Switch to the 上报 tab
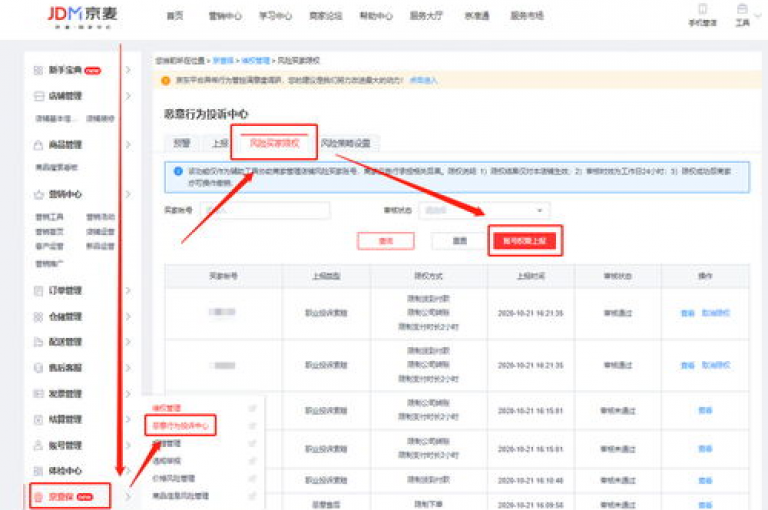Image resolution: width=768 pixels, height=510 pixels. pyautogui.click(x=220, y=143)
